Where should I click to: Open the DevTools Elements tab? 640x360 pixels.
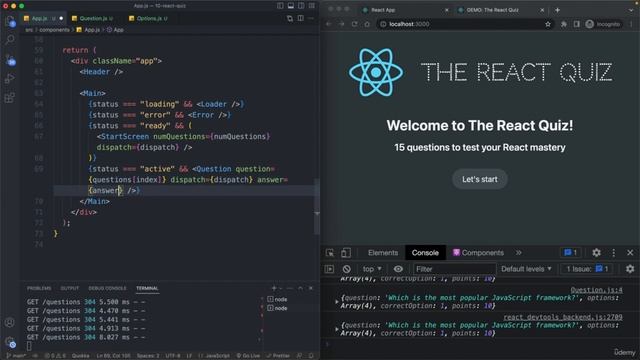coord(383,253)
